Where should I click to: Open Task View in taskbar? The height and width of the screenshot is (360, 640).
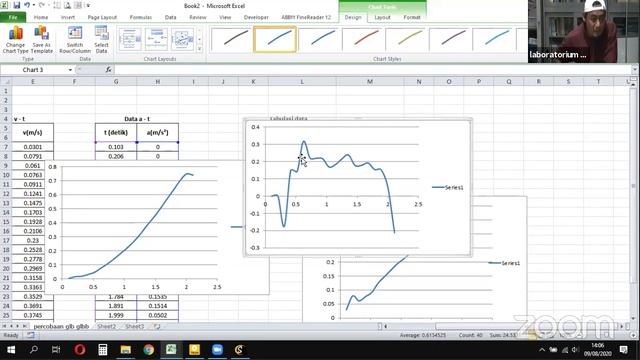point(56,350)
